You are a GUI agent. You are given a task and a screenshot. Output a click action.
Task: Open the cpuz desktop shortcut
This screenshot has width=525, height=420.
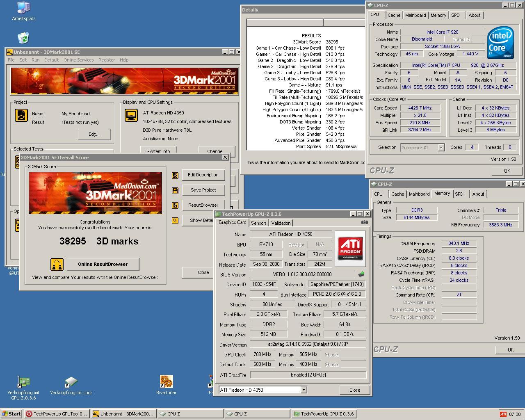click(x=71, y=386)
